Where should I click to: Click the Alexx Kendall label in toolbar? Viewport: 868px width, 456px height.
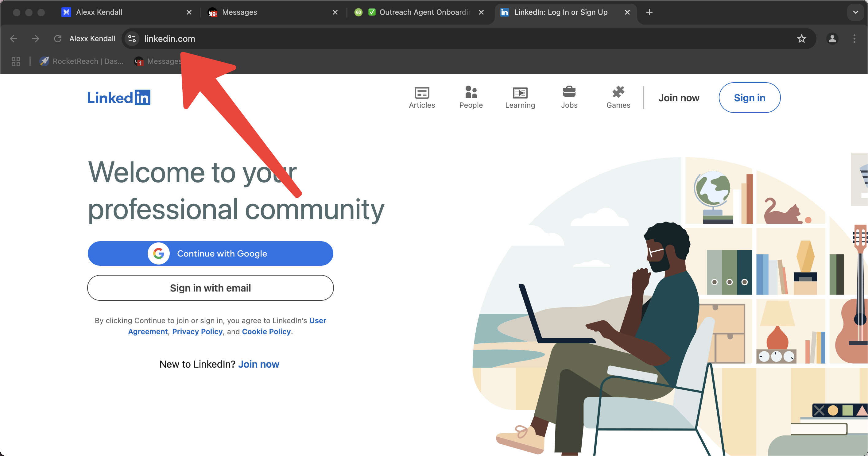point(92,39)
